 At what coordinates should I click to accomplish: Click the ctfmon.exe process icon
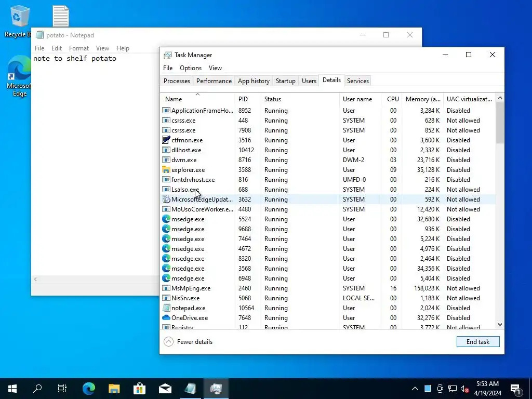(166, 140)
